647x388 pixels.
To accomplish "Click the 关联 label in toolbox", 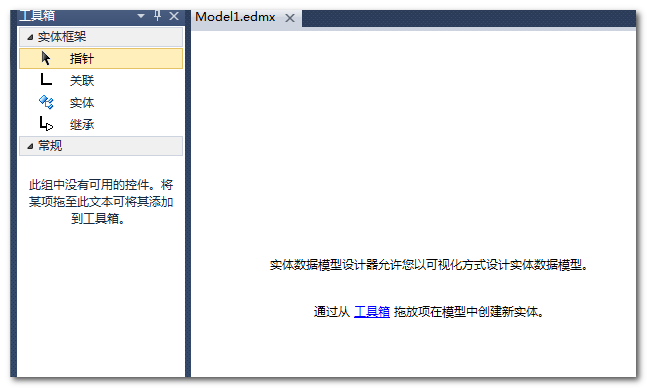I will tap(82, 80).
